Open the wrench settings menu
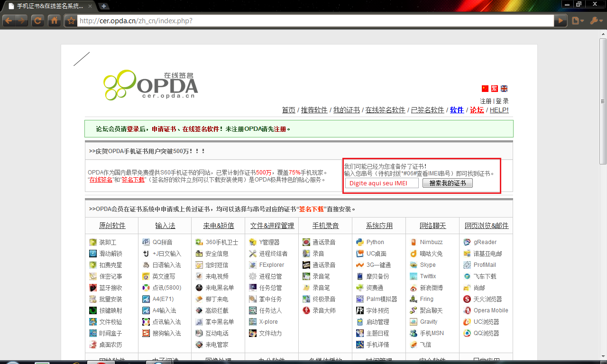Viewport: 607px width, 364px height. point(595,21)
